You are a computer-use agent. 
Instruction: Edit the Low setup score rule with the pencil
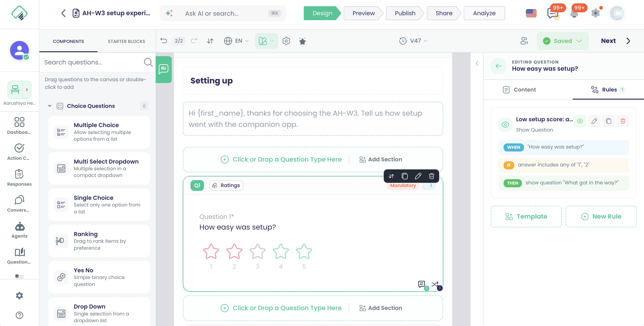(594, 121)
